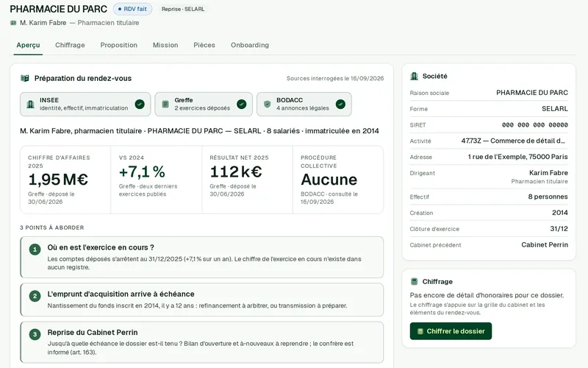Click the Cabinet précédent value Cabinet Perrin
Screen dimensions: 588x368
[545, 245]
